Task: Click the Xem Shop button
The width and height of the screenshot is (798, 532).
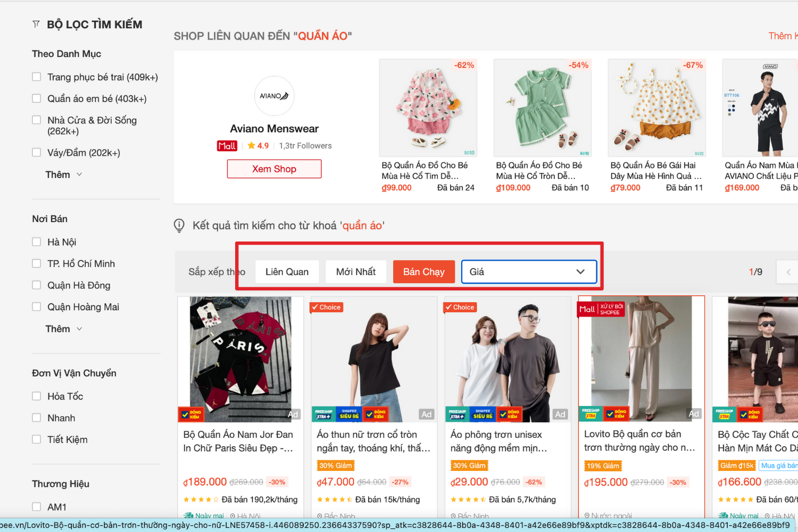Action: click(274, 169)
